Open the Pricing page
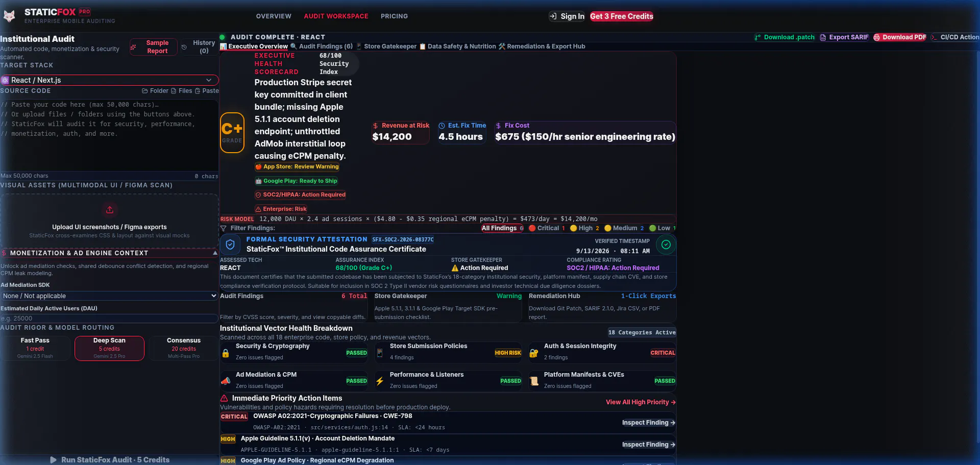The image size is (980, 465). pyautogui.click(x=394, y=16)
